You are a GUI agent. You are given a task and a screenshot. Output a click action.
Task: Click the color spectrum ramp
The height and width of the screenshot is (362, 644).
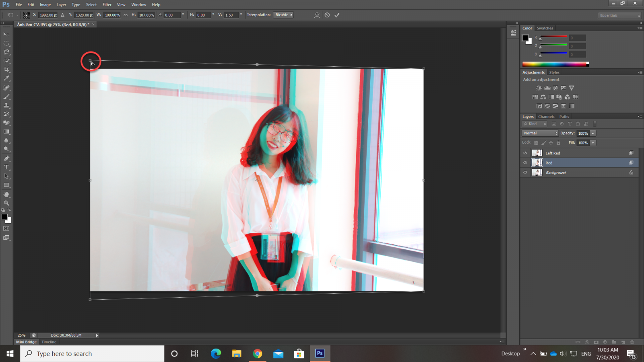click(x=555, y=64)
